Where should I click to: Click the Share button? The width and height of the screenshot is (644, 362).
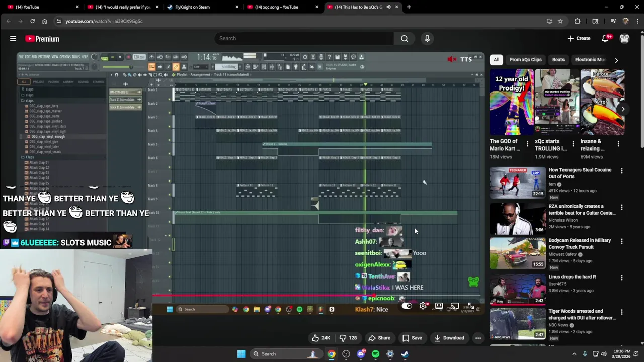pos(379,338)
